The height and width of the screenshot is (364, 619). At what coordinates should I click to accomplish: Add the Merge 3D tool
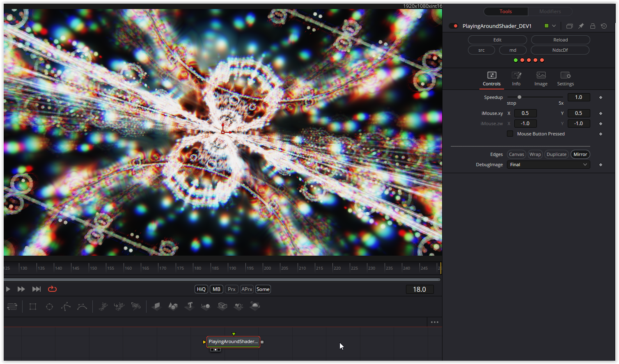point(206,306)
